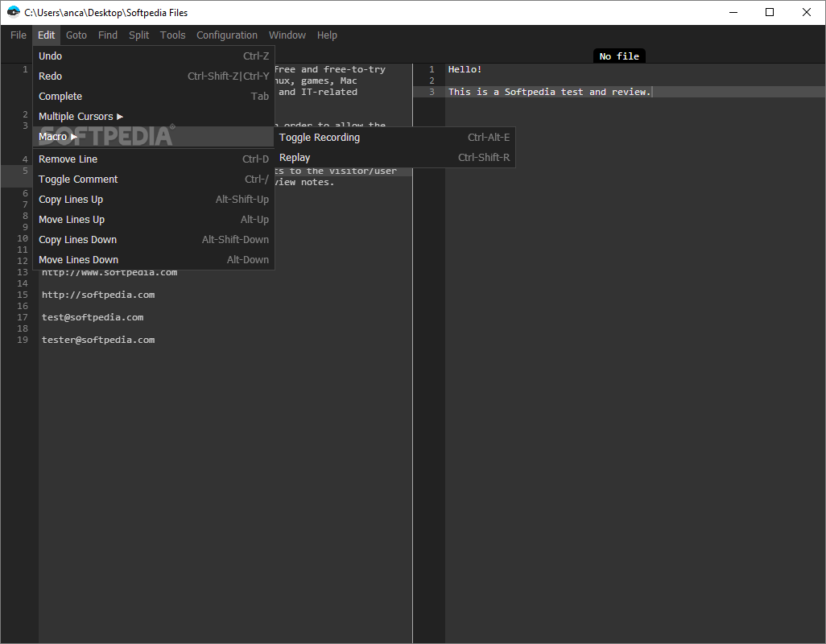Click the http://softpedia.com line
Viewport: 826px width, 644px height.
[98, 295]
